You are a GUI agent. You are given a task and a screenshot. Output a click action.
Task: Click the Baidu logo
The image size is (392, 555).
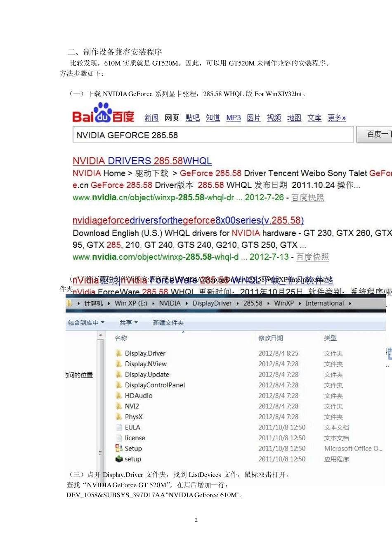tap(103, 113)
